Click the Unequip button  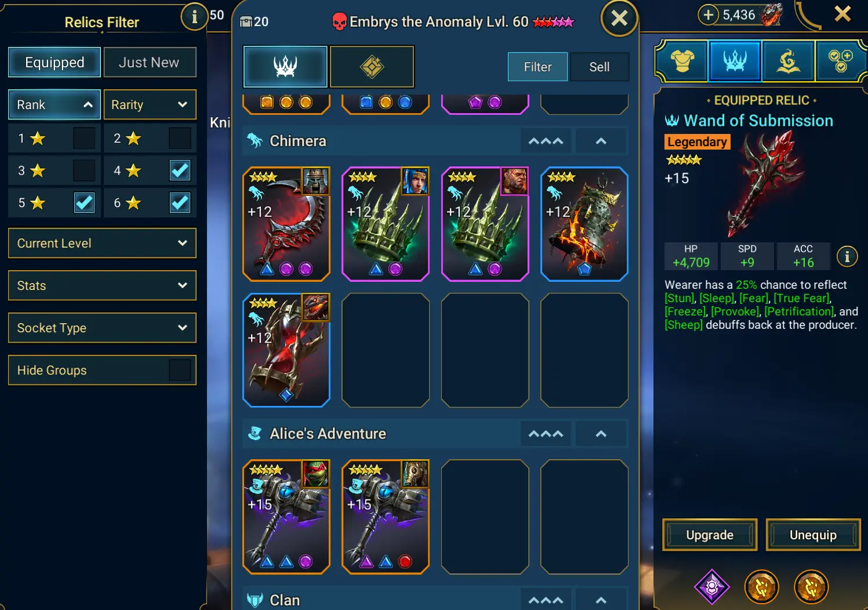coord(813,535)
